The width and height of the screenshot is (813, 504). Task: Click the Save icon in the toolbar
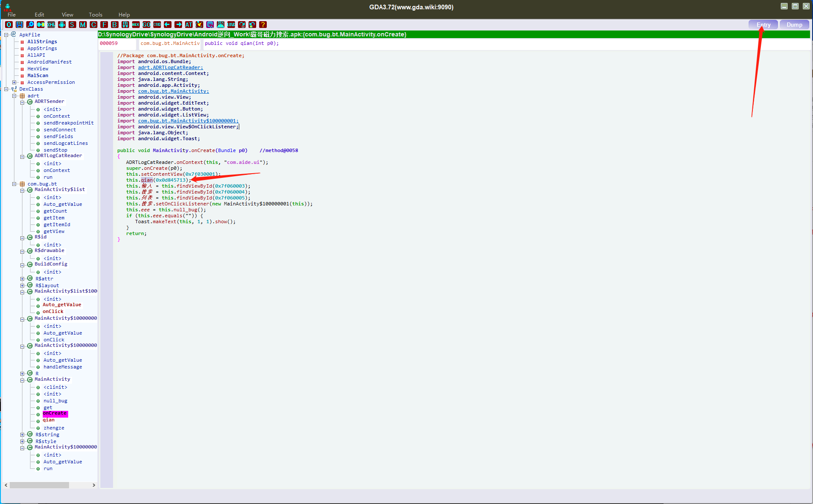click(x=19, y=25)
